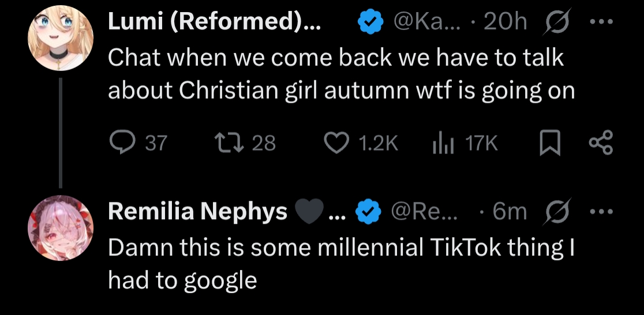The height and width of the screenshot is (315, 644).
Task: Click the Grok slash icon on Remilia's reply
Action: point(556,212)
